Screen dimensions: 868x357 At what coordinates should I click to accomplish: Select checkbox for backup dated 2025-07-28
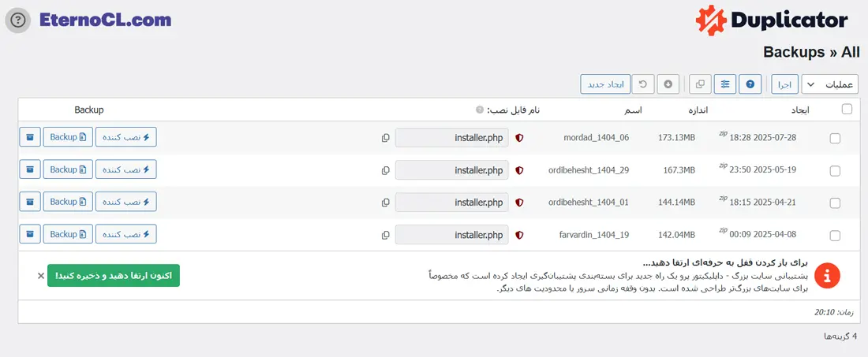pos(835,139)
